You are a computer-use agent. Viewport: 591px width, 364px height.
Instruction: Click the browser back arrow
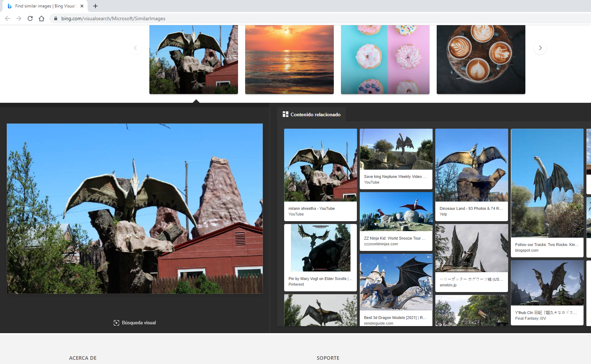point(7,18)
